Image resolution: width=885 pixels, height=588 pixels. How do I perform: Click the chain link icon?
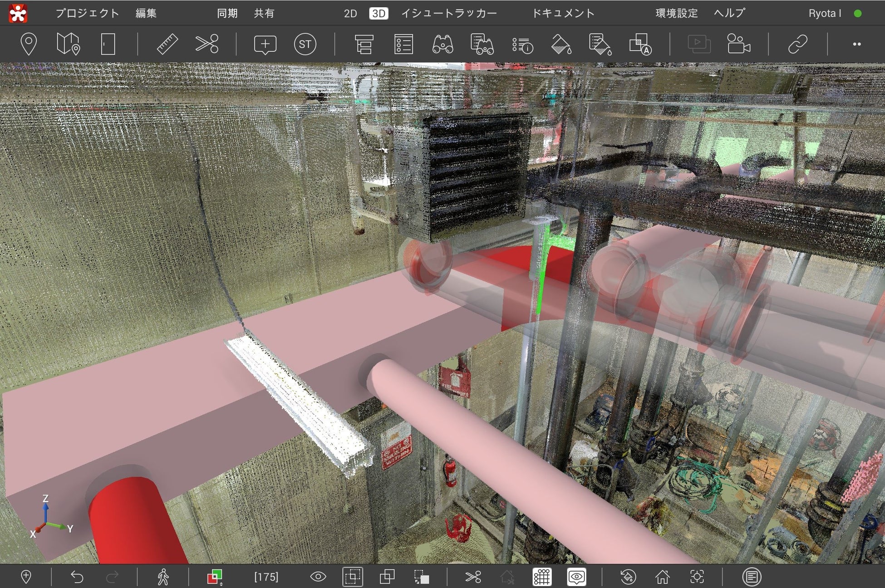point(797,44)
